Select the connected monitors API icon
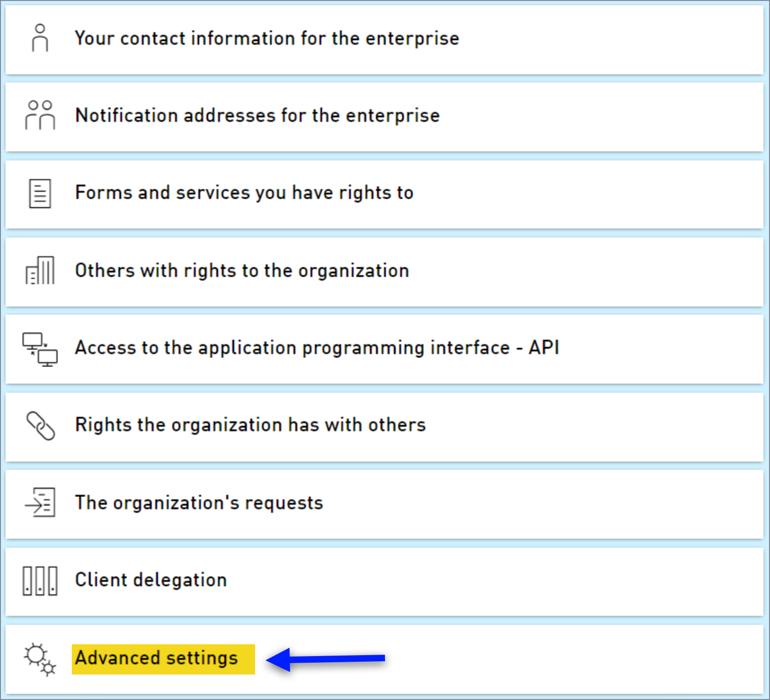The image size is (770, 700). 40,349
